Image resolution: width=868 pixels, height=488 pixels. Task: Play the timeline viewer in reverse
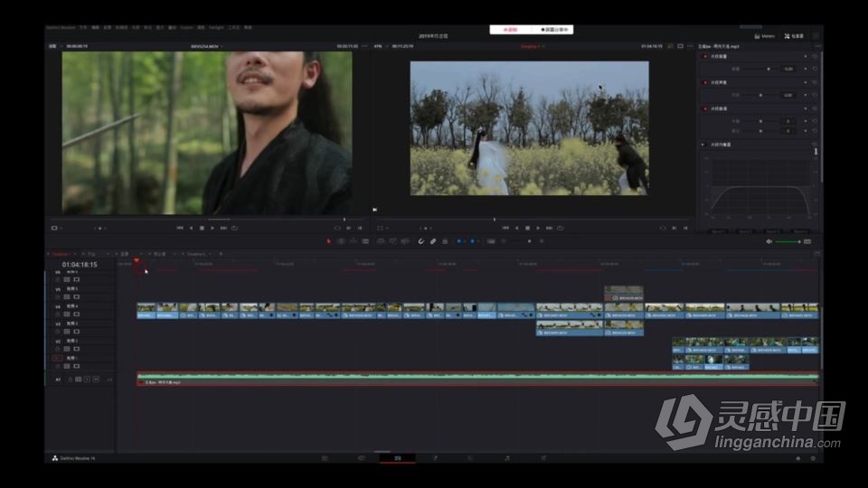tap(516, 228)
